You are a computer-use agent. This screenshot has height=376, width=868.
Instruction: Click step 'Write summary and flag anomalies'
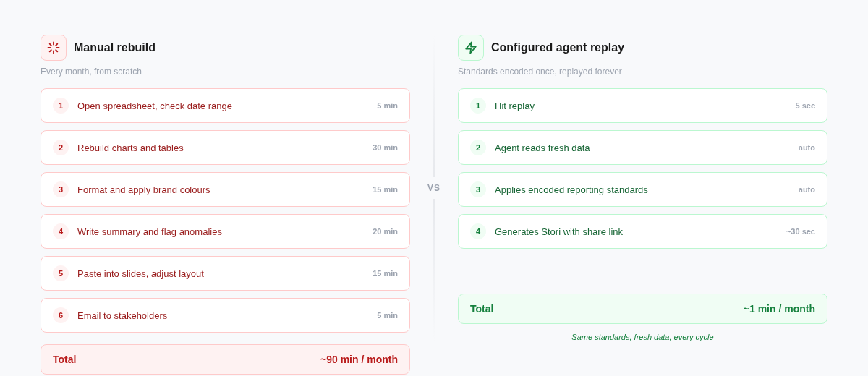tap(225, 231)
